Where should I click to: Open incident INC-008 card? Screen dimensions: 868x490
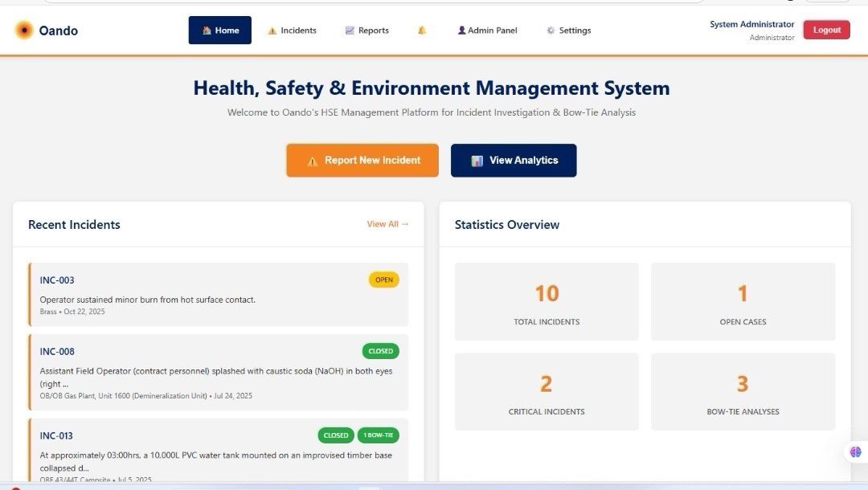(219, 372)
